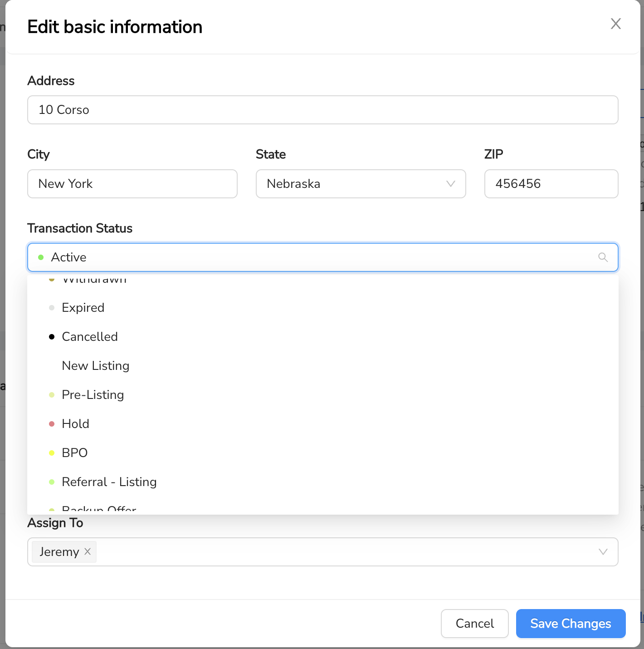Select Expired status option

coord(323,308)
